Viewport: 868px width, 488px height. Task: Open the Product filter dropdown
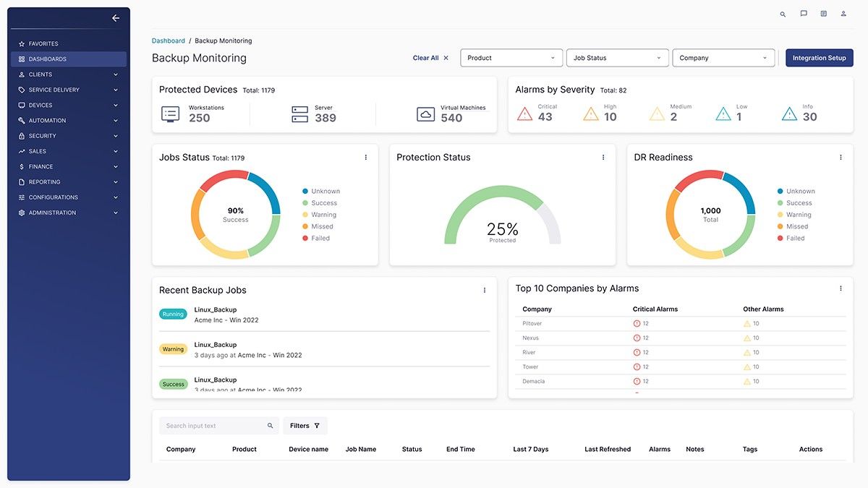click(x=511, y=57)
